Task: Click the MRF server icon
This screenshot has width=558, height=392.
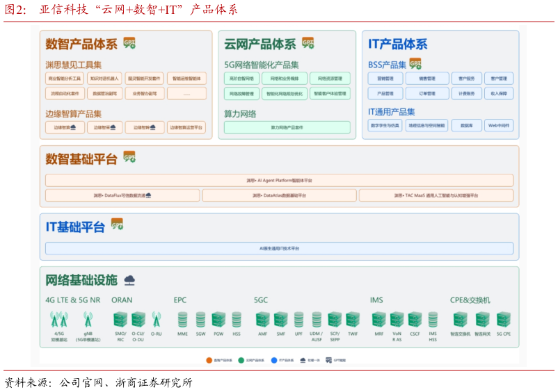Action: point(378,320)
